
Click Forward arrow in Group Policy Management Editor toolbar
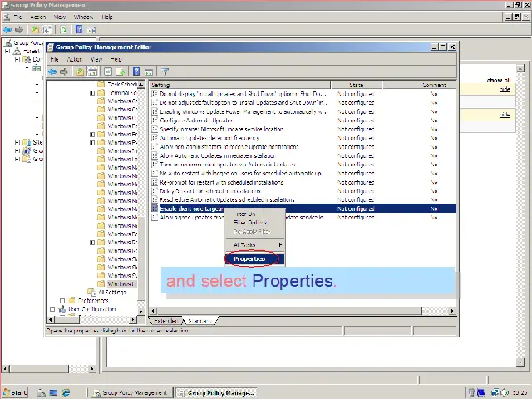[x=64, y=72]
